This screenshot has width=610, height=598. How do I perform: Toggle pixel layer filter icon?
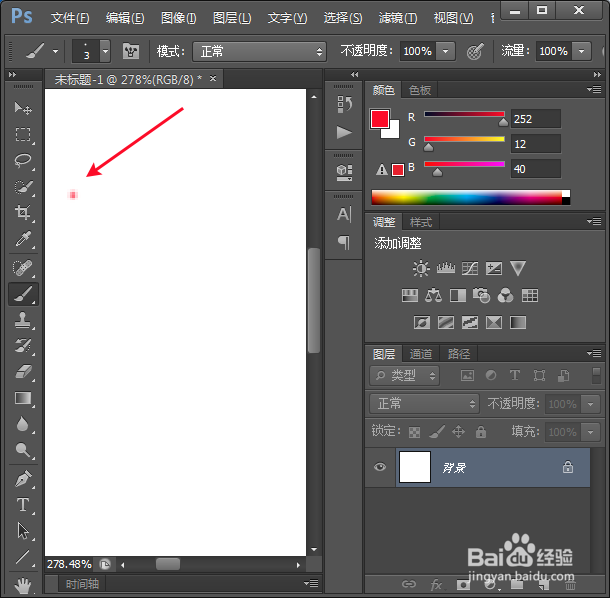467,375
